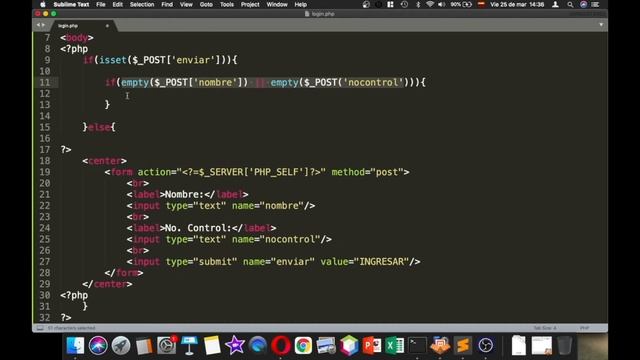This screenshot has width=640, height=360.
Task: Open the yellow Notes app in Dock
Action: [x=212, y=345]
